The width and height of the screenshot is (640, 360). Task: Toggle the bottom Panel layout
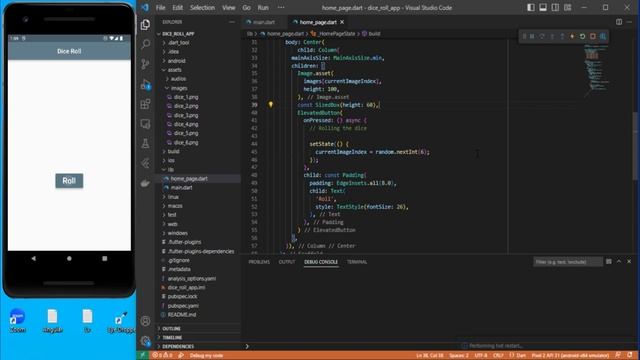[543, 8]
